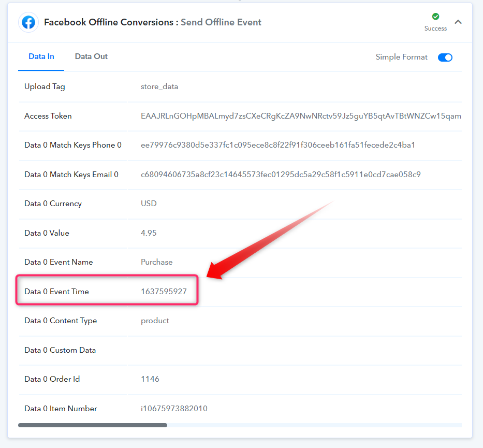
Task: Click the Success status label
Action: pyautogui.click(x=435, y=28)
